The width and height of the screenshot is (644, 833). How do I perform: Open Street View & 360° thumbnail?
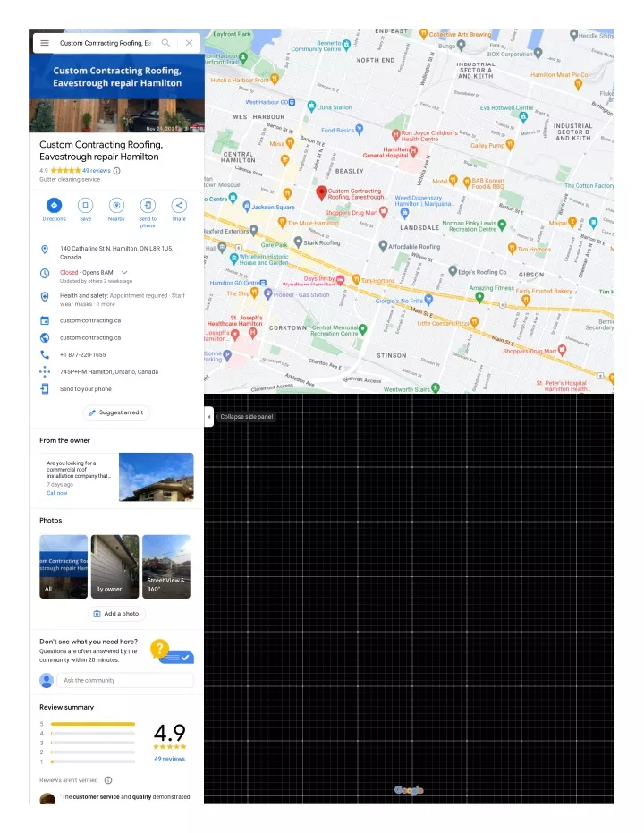[166, 565]
